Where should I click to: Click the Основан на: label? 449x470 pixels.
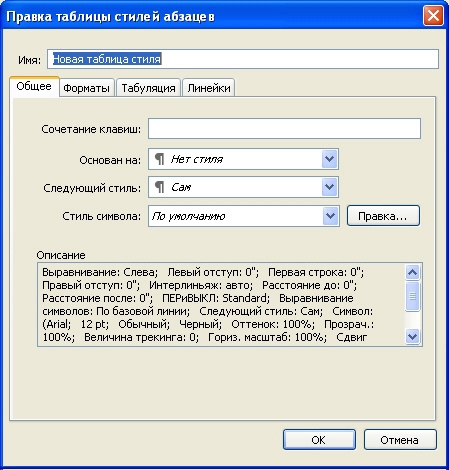coord(110,160)
